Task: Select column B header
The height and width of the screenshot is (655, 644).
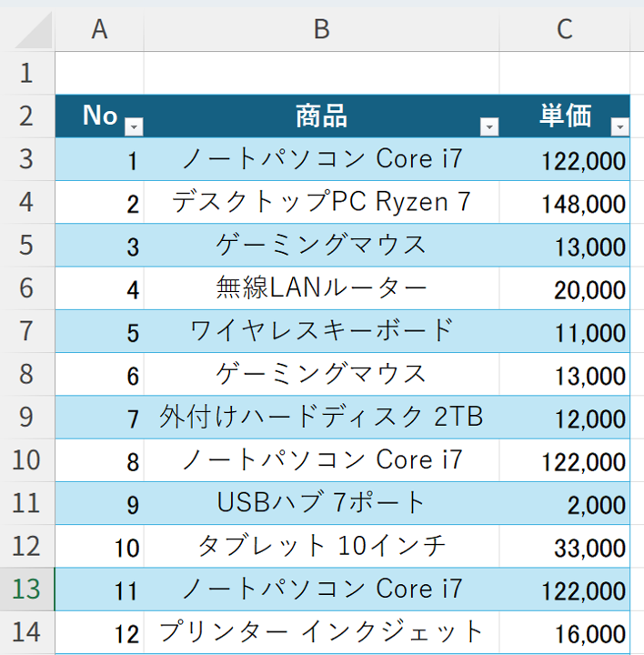Action: 321,29
